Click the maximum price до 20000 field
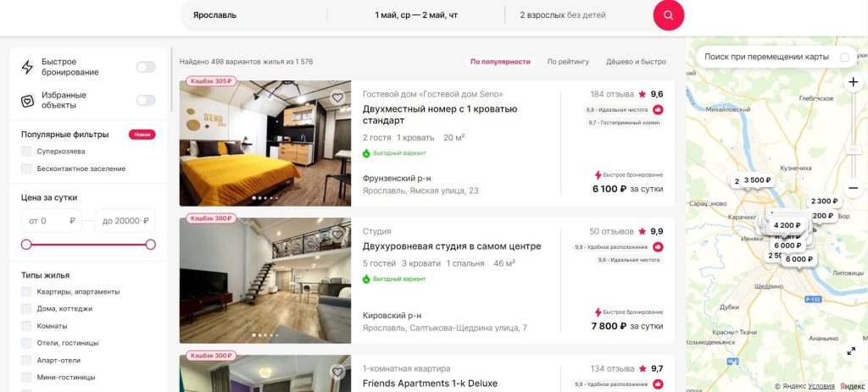 [125, 221]
